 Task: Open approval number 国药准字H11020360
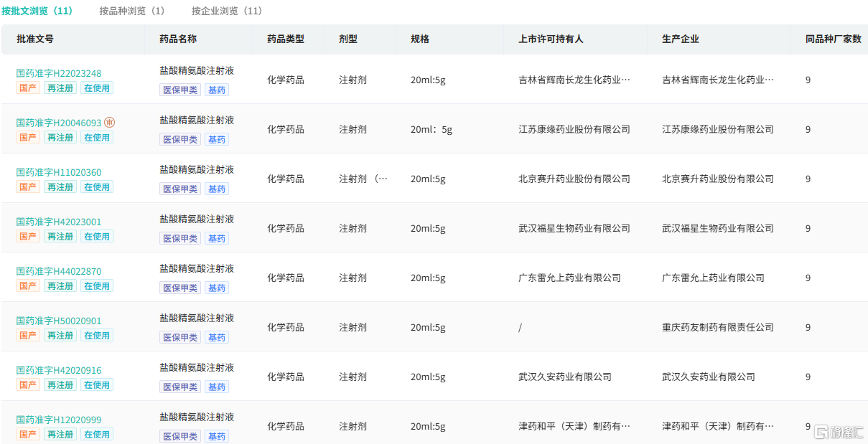tap(59, 172)
